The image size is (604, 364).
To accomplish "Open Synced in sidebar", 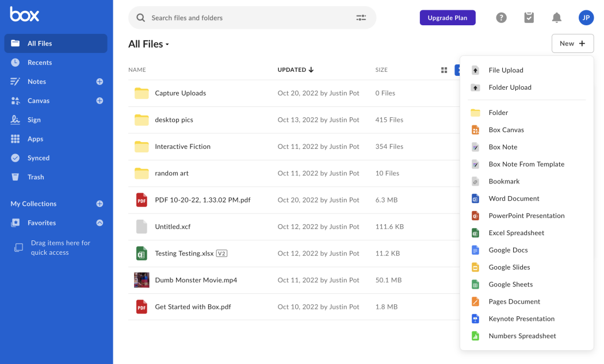I will 39,158.
